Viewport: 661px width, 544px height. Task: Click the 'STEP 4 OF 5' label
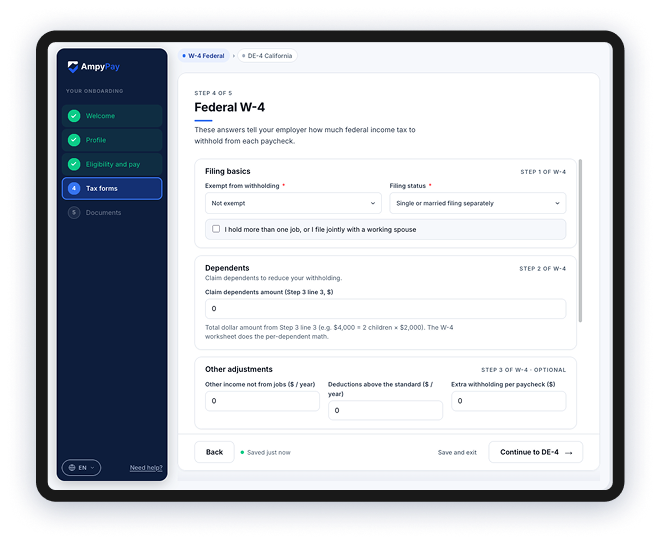(213, 93)
